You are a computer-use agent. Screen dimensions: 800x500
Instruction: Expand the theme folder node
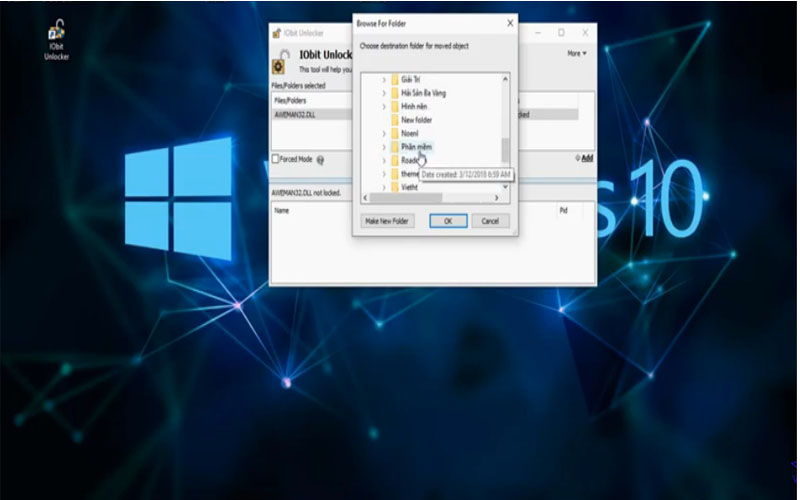point(384,174)
